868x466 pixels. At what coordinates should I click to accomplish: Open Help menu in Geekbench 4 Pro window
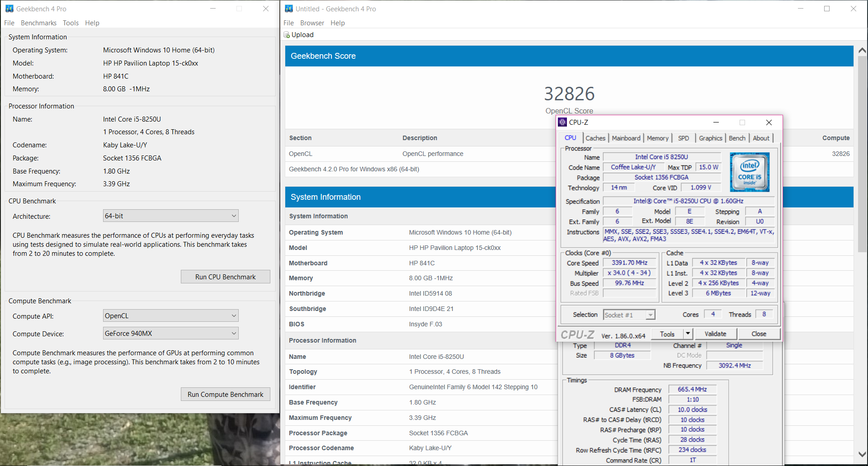pyautogui.click(x=92, y=23)
